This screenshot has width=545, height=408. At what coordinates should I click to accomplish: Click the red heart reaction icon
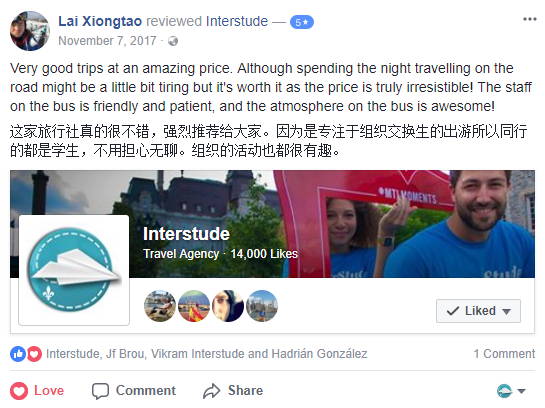click(34, 354)
